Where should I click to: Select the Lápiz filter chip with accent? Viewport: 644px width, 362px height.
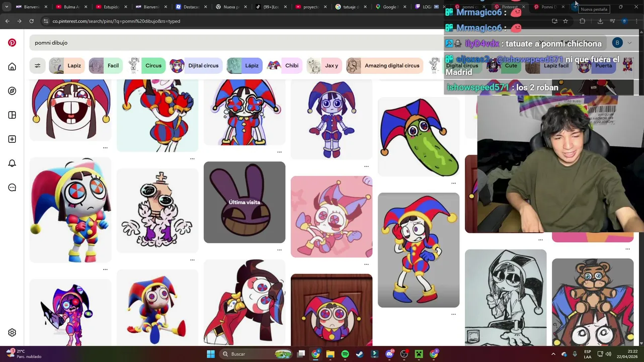pyautogui.click(x=245, y=65)
